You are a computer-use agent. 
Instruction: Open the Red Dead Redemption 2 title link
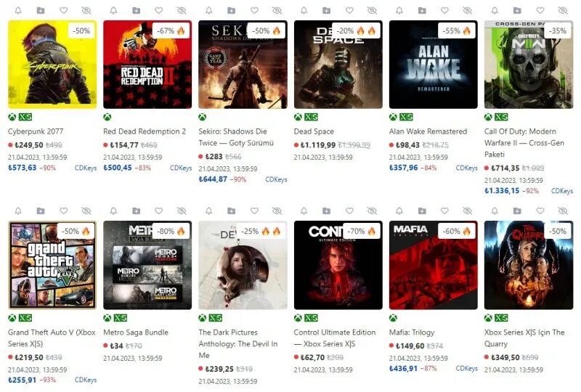(x=145, y=131)
